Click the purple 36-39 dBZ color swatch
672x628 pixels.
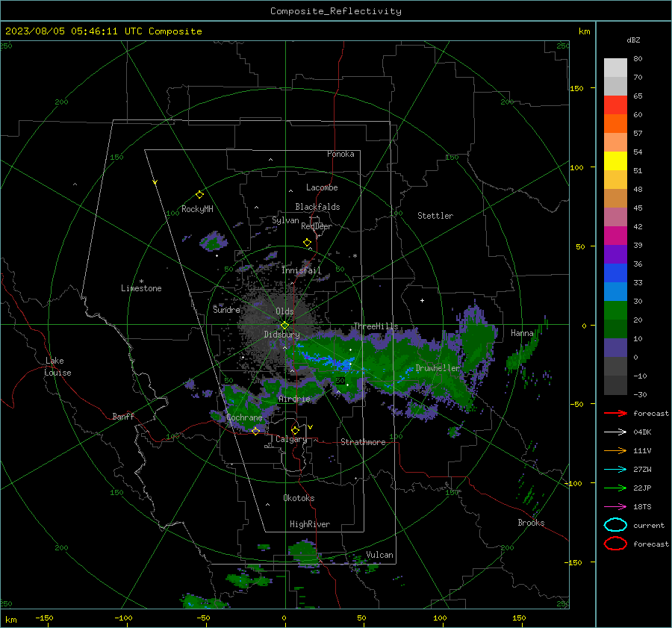[615, 254]
